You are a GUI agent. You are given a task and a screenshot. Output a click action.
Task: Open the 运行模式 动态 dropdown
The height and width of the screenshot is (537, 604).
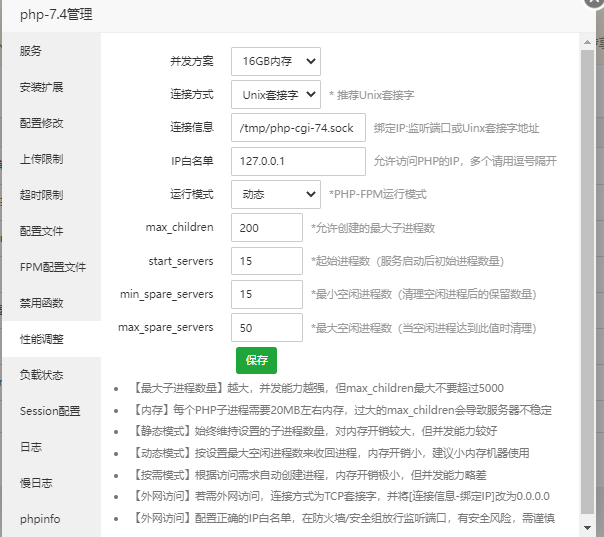pyautogui.click(x=275, y=194)
